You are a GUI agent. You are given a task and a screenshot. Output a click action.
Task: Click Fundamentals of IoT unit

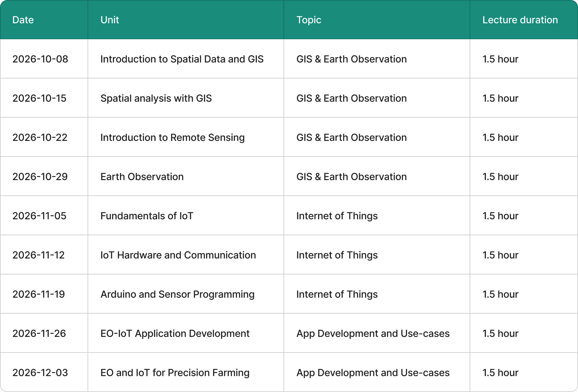(x=147, y=216)
